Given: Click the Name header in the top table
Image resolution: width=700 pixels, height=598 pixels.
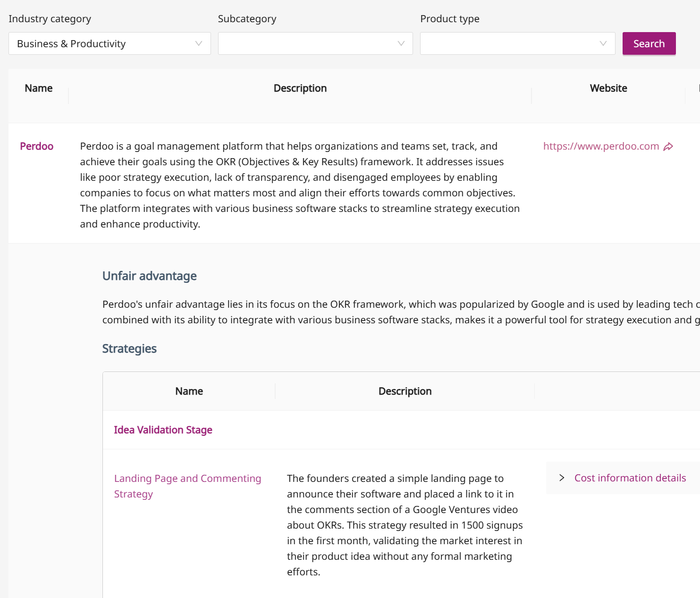Looking at the screenshot, I should coord(39,88).
